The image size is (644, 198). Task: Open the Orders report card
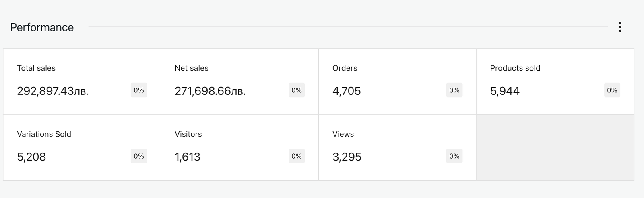pyautogui.click(x=345, y=68)
